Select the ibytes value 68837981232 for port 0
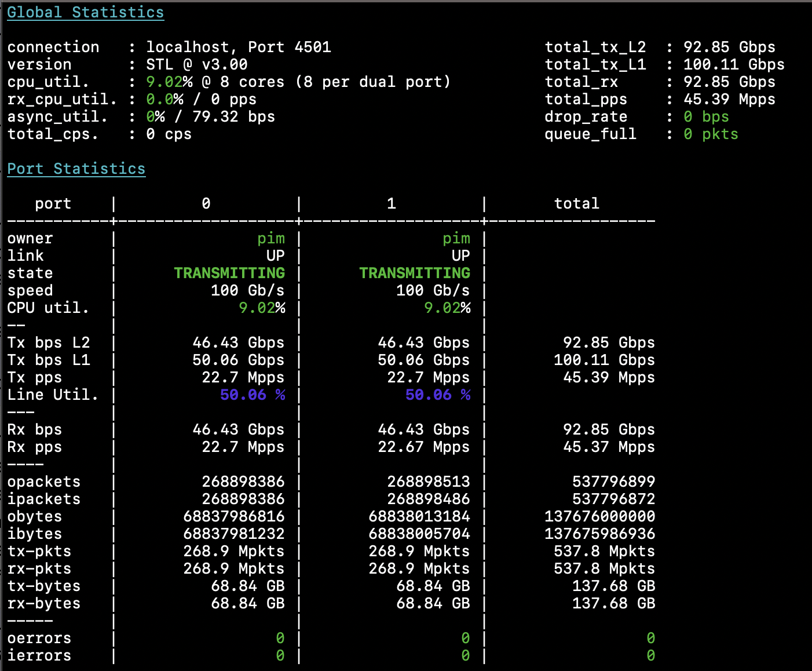 coord(233,534)
